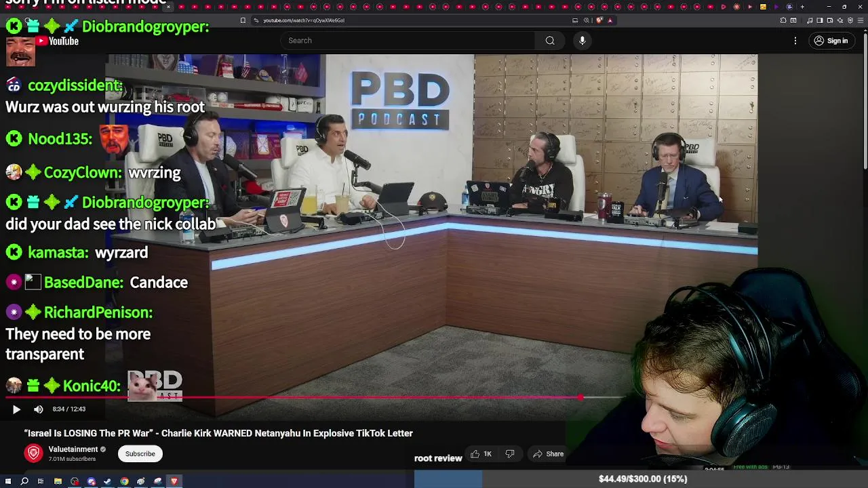Image resolution: width=868 pixels, height=488 pixels.
Task: Open the Leo AI sparkle icon
Action: click(x=840, y=20)
